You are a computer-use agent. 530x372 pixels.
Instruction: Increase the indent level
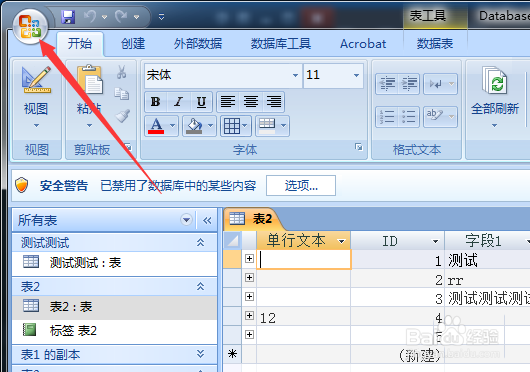click(x=409, y=83)
